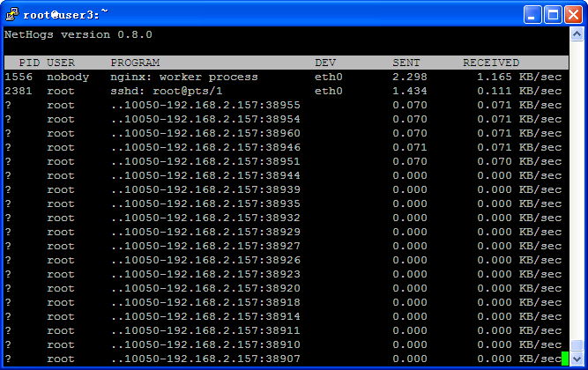Click received value 1.165 KB/sec
The height and width of the screenshot is (370, 588).
(x=519, y=77)
